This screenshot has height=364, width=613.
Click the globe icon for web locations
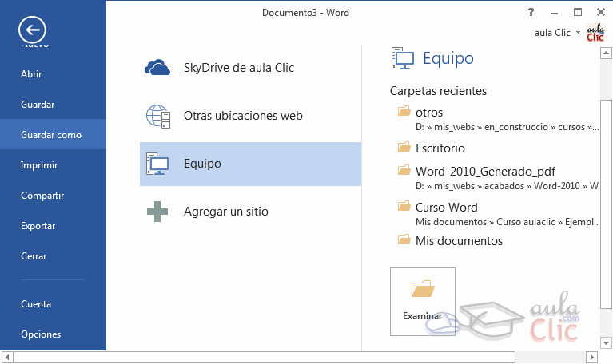(x=157, y=116)
